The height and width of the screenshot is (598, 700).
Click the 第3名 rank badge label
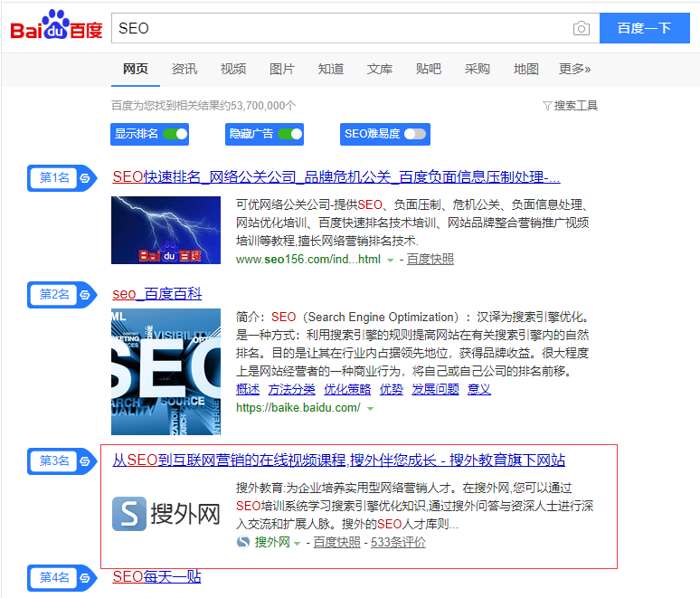(x=54, y=460)
